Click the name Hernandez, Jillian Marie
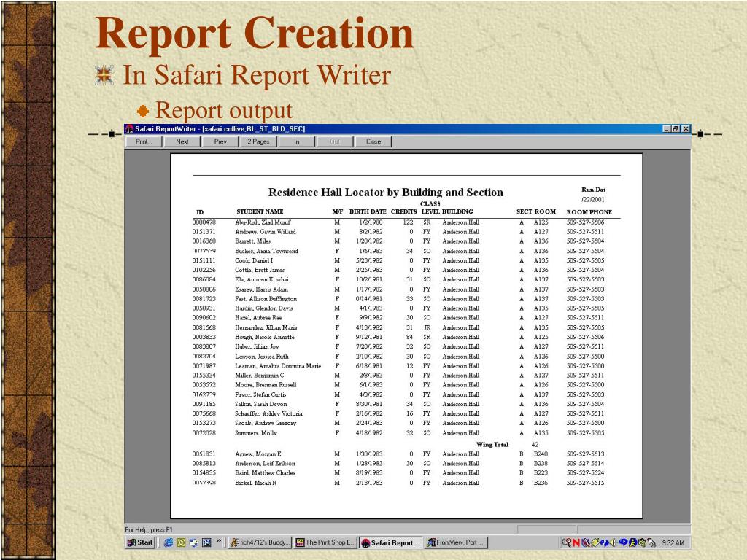The height and width of the screenshot is (560, 747). pyautogui.click(x=266, y=327)
